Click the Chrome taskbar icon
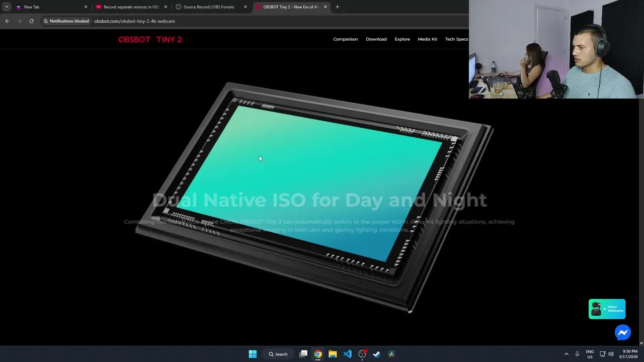 click(x=318, y=354)
